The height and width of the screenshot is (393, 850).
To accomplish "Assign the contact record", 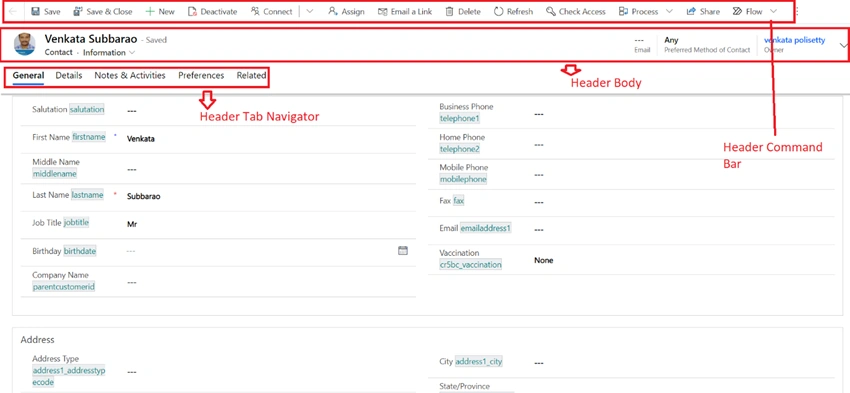I will pyautogui.click(x=346, y=11).
